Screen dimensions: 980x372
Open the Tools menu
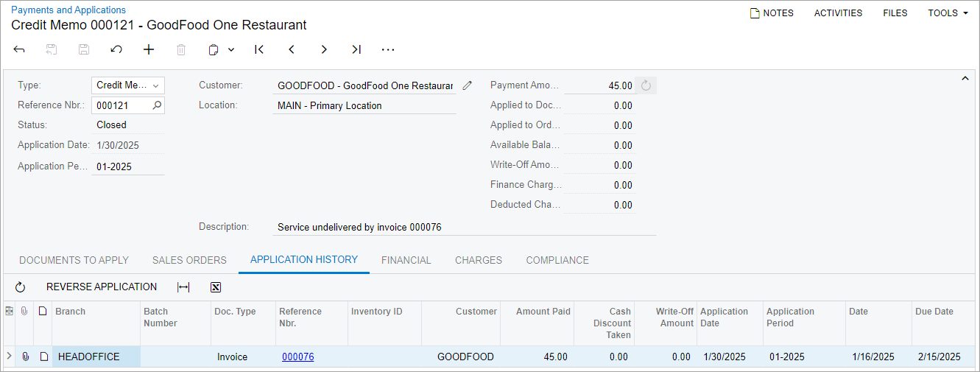948,13
